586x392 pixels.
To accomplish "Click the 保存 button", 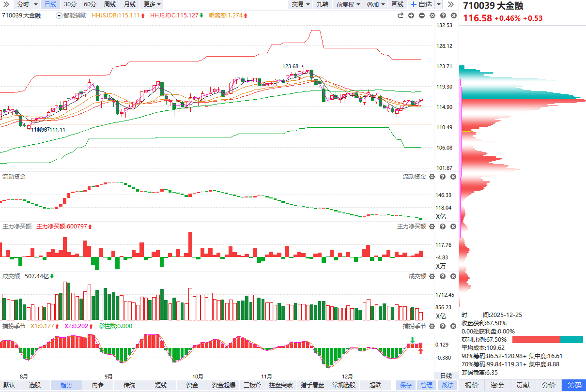I will 406,385.
